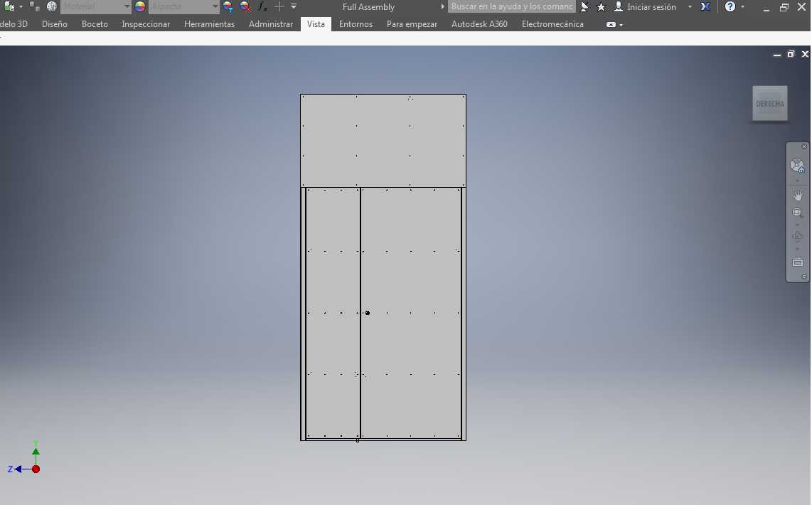Click the large black point on model
This screenshot has height=505, width=812.
click(x=368, y=313)
